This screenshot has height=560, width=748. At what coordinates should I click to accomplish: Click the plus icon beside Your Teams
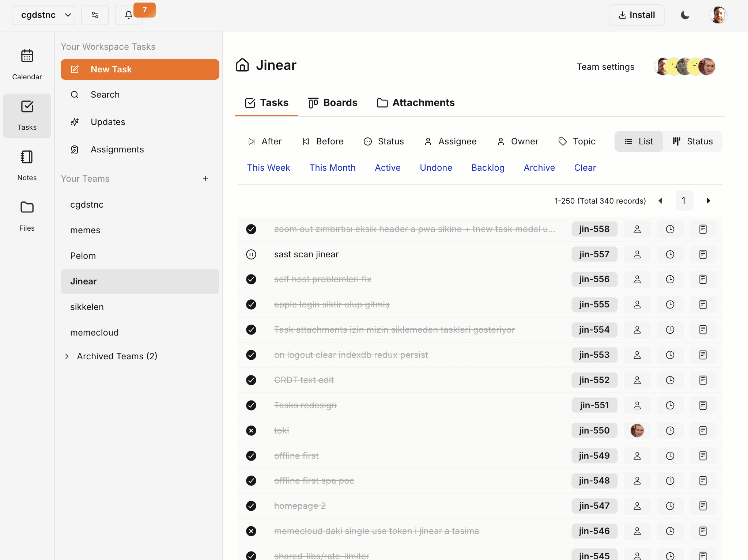point(205,179)
